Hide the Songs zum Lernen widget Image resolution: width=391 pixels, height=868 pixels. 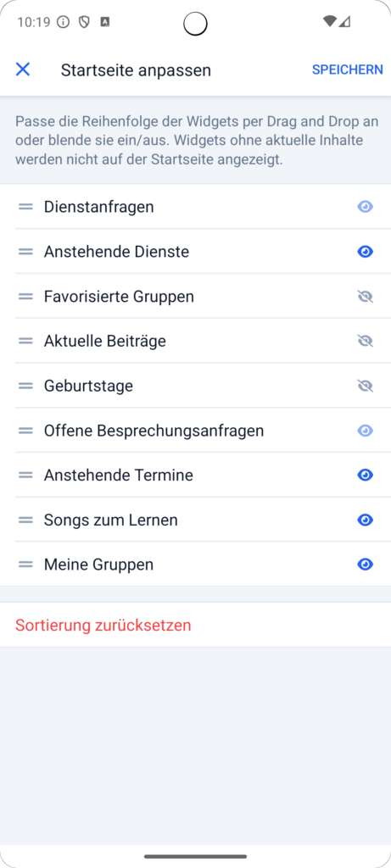(x=365, y=520)
